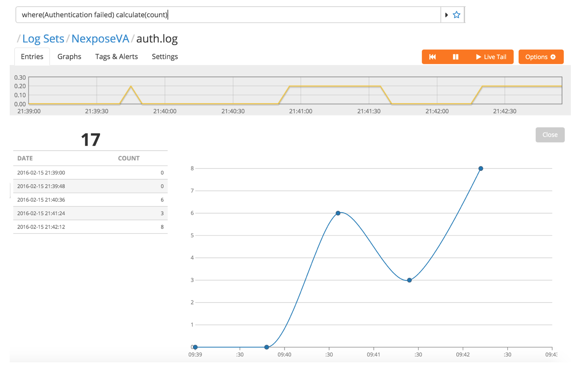Click inside the search query field
588x375 pixels.
pos(228,15)
